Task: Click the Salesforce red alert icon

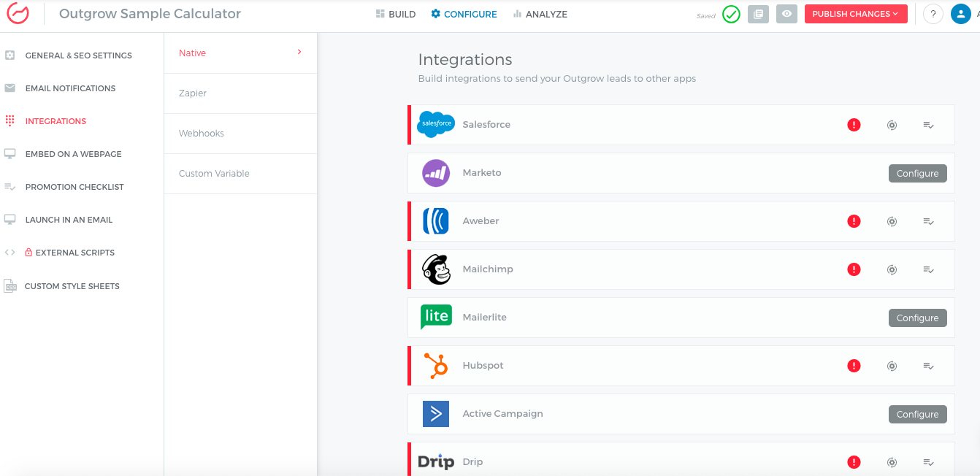Action: coord(854,125)
